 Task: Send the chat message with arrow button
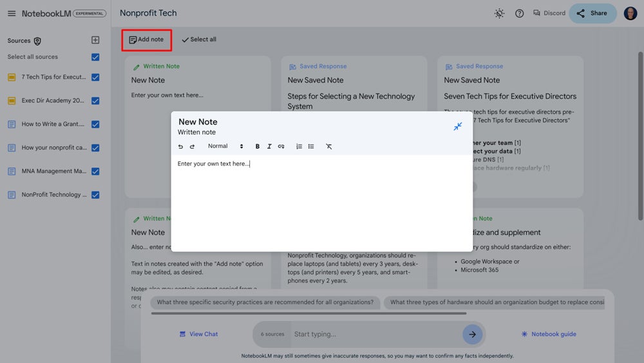pyautogui.click(x=472, y=334)
